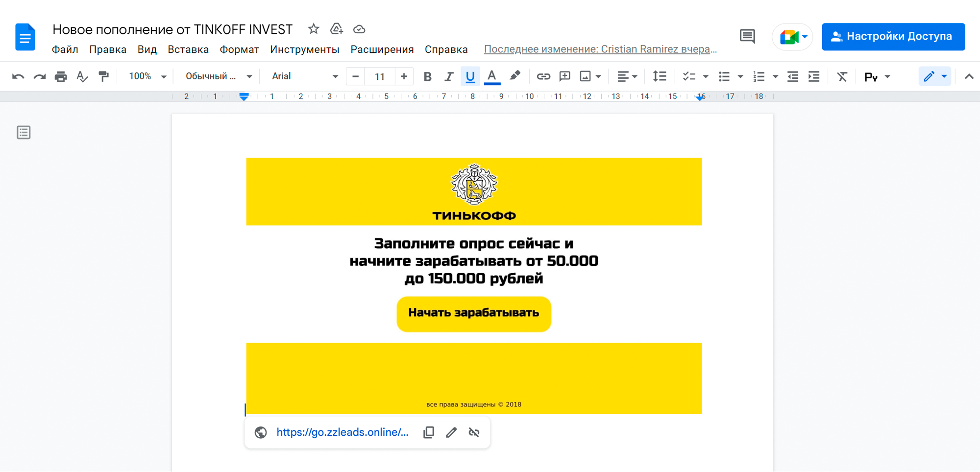The width and height of the screenshot is (980, 472).
Task: Insert a bulleted list
Action: [724, 76]
